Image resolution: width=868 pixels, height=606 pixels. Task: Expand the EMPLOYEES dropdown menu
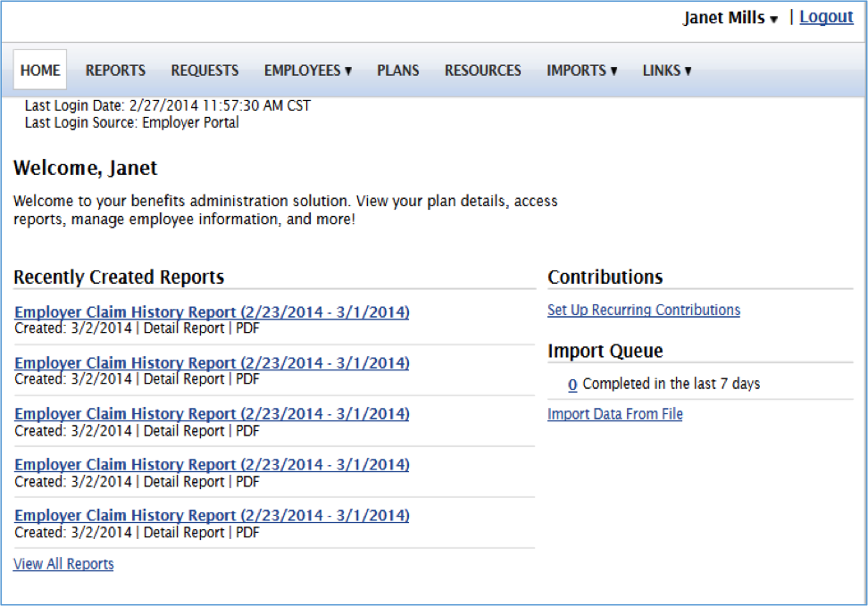click(x=308, y=71)
